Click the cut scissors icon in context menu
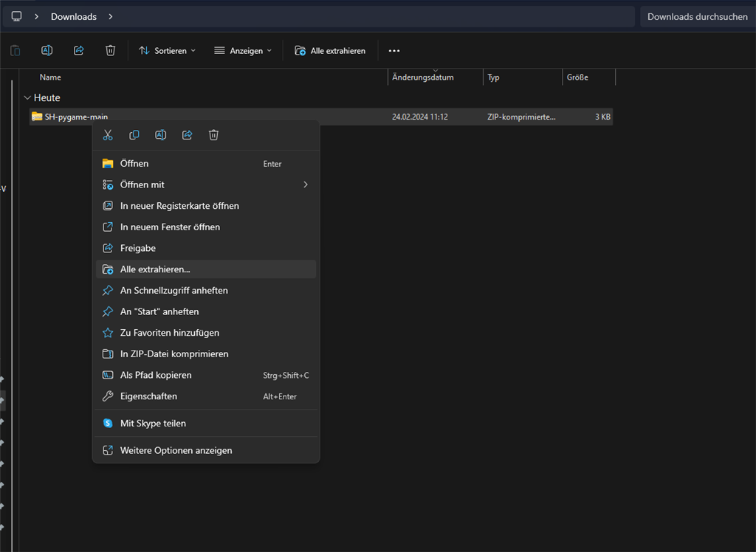This screenshot has height=552, width=756. (x=108, y=135)
